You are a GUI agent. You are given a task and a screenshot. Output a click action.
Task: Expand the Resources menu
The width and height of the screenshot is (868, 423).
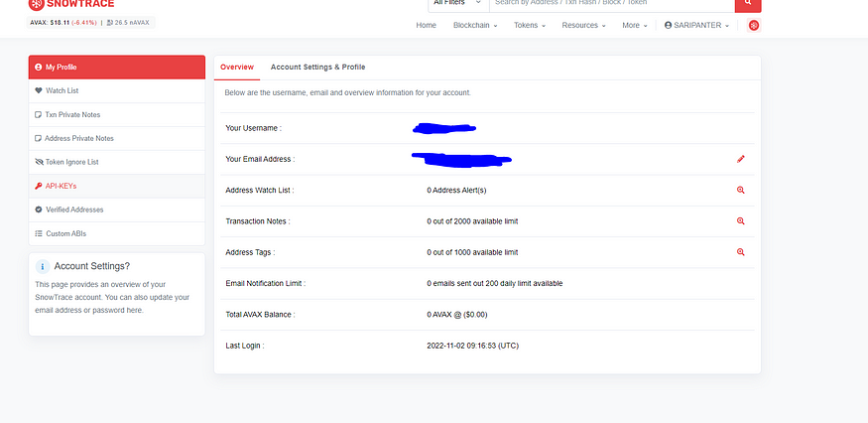[x=583, y=26]
